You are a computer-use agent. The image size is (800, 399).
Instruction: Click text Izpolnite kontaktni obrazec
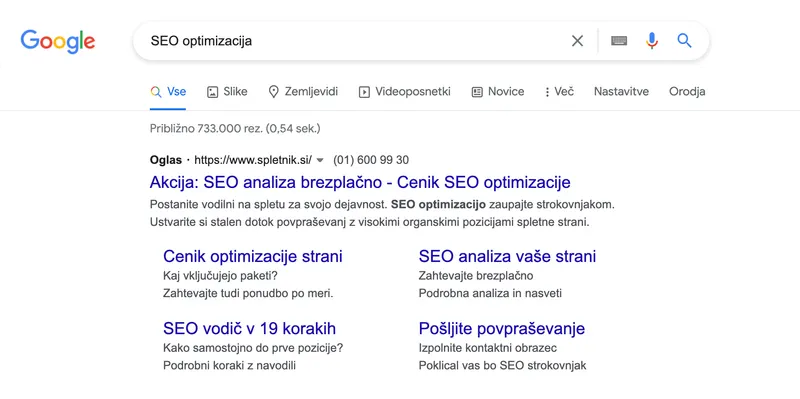tap(488, 348)
